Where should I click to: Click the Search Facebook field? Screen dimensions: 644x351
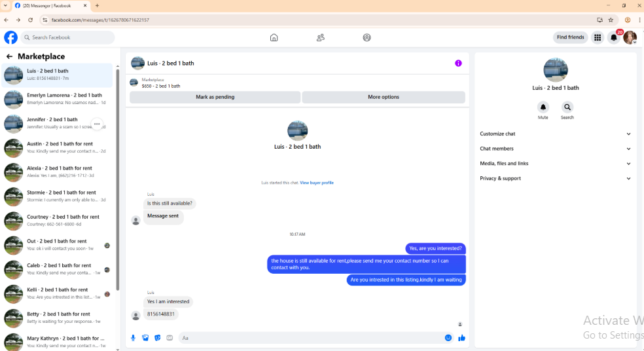(x=68, y=37)
